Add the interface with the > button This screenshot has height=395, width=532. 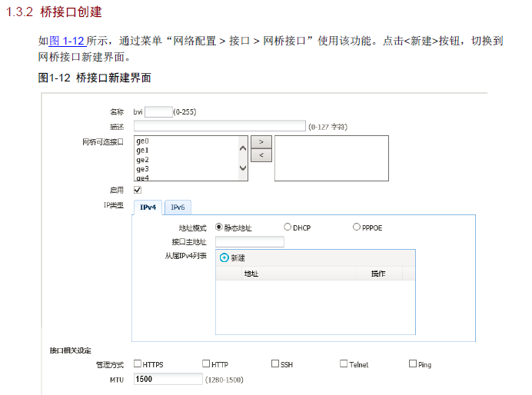[x=261, y=141]
